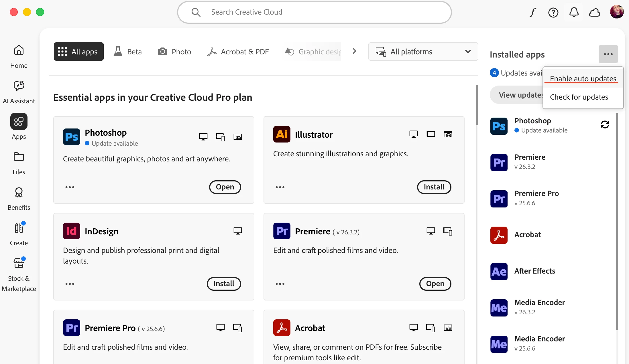Click the Photoshop app icon in the card
The height and width of the screenshot is (364, 629).
click(x=72, y=137)
